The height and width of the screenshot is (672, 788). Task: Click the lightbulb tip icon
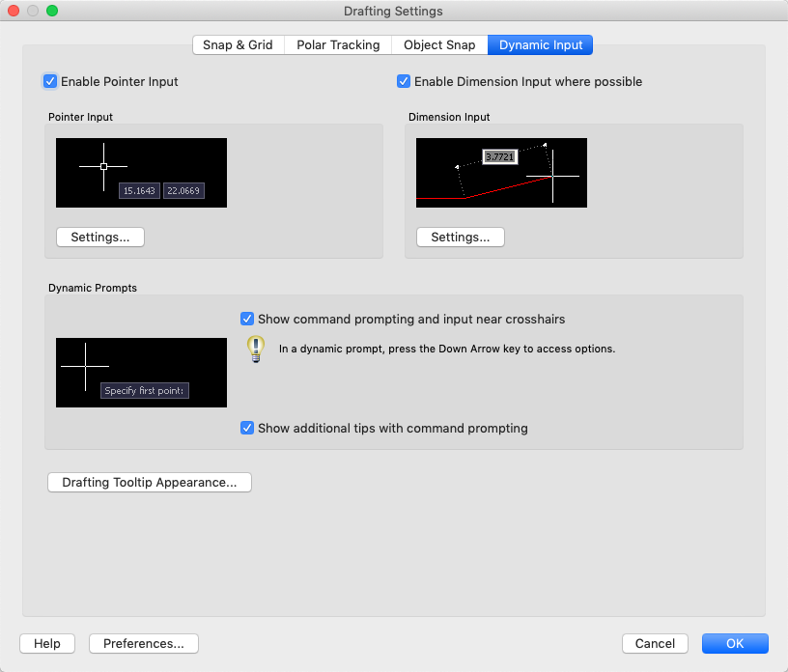coord(256,349)
